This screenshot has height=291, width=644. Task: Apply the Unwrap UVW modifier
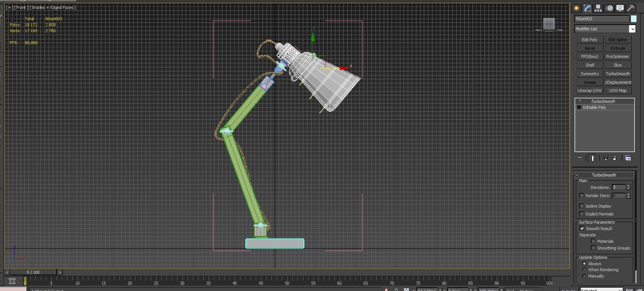590,90
